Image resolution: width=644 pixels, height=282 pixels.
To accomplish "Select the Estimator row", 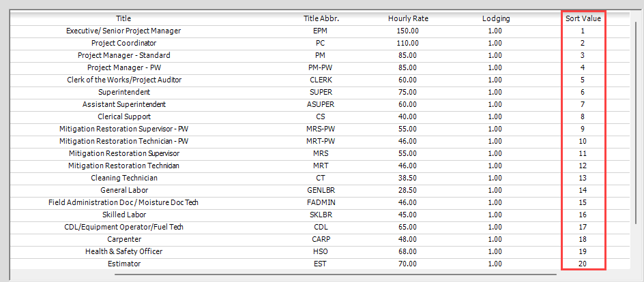I will (319, 264).
